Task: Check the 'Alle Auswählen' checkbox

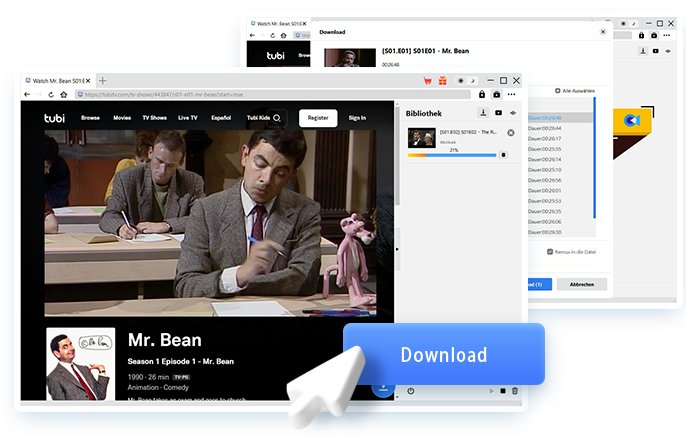Action: pos(558,89)
